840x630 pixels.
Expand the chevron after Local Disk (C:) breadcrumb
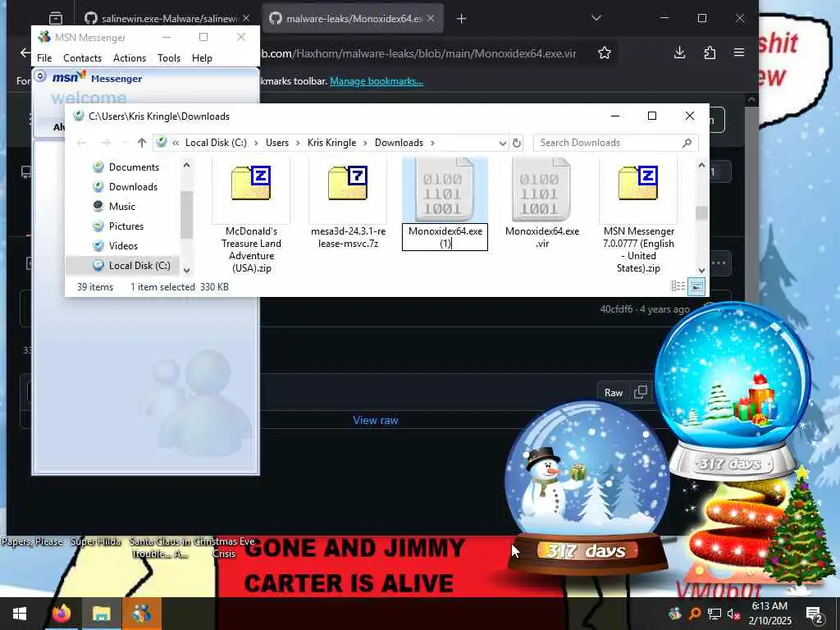(256, 143)
